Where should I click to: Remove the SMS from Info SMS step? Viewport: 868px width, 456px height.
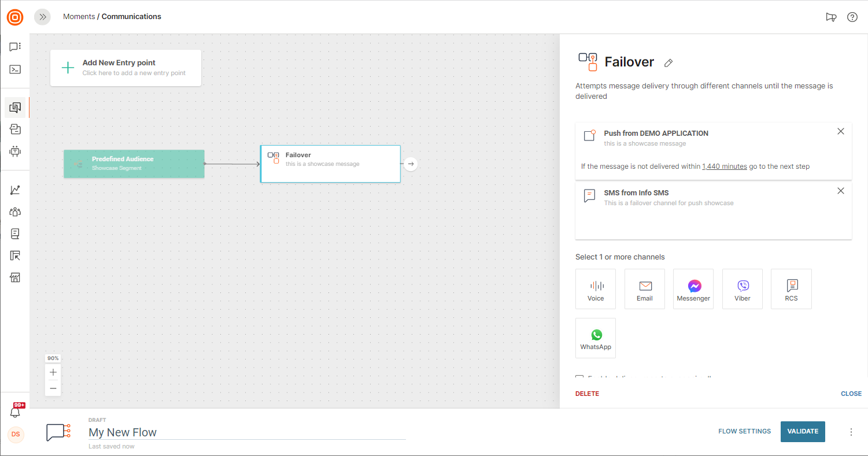pos(840,191)
